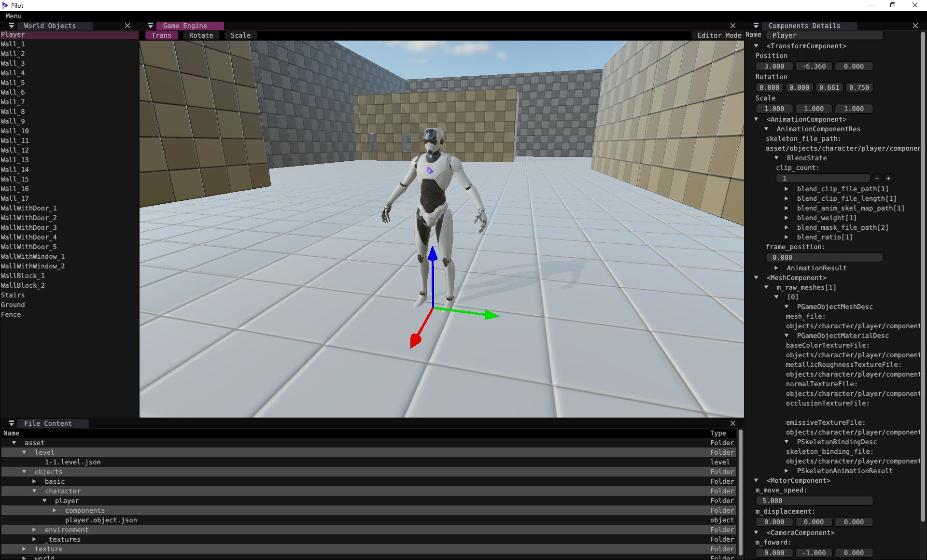Image resolution: width=927 pixels, height=560 pixels.
Task: Select Ground object
Action: click(x=70, y=305)
